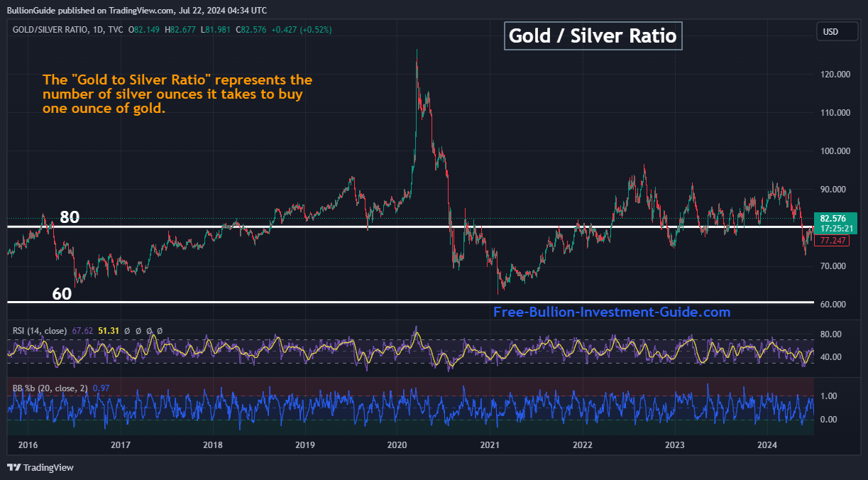Viewport: 868px width, 480px height.
Task: Click the blue BB %b value 0.97
Action: (x=101, y=388)
